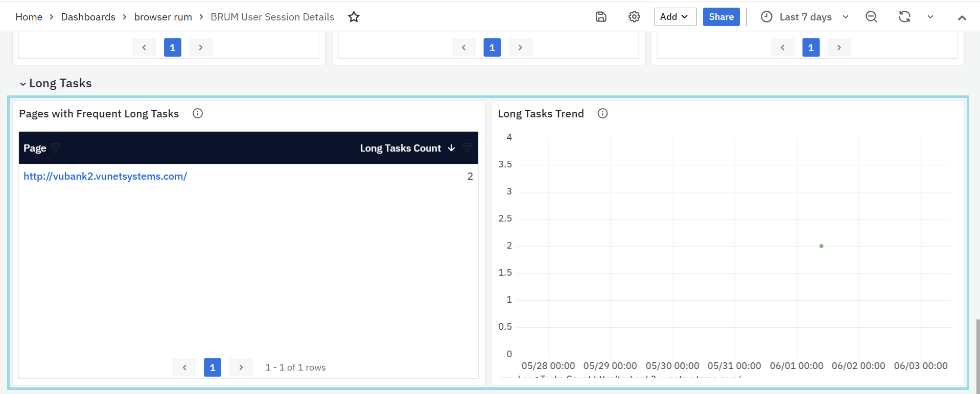Open the Add dropdown
The image size is (980, 394).
click(x=674, y=17)
